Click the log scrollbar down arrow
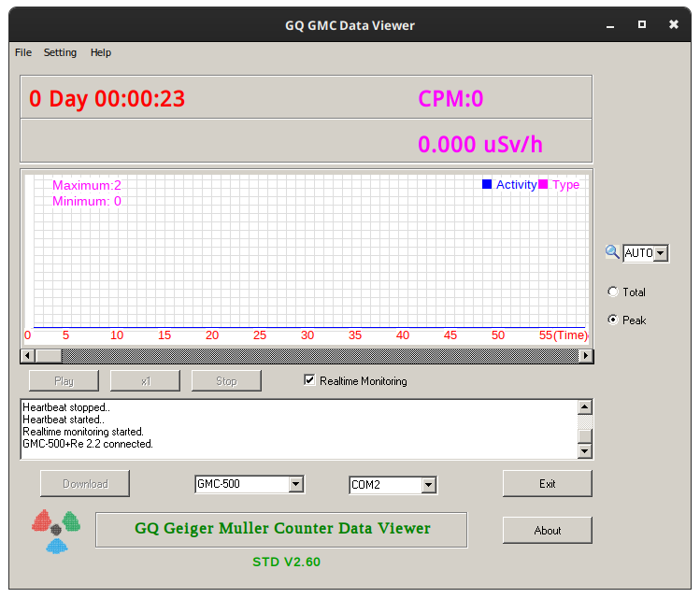The height and width of the screenshot is (598, 700). click(x=585, y=450)
